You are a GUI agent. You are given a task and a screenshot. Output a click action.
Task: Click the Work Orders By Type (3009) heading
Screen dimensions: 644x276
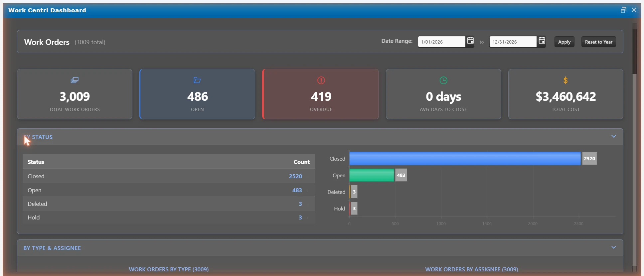click(x=169, y=269)
